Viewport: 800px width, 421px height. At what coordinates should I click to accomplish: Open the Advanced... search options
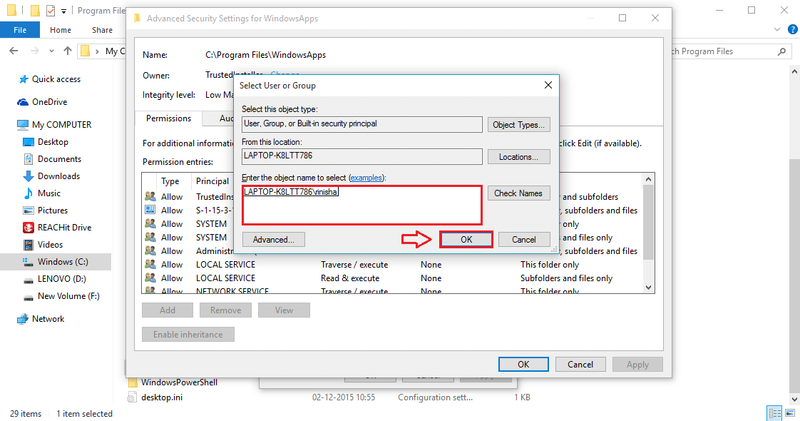tap(273, 239)
